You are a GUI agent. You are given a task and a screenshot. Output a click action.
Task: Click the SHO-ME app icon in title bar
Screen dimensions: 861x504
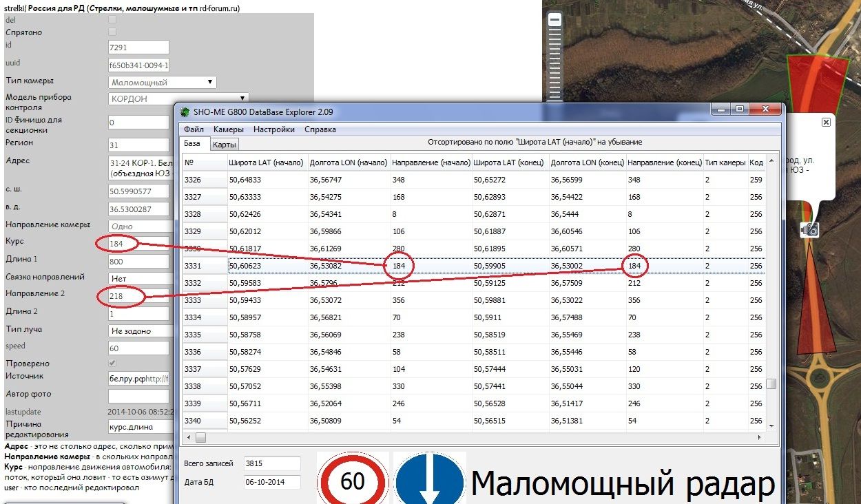point(185,112)
